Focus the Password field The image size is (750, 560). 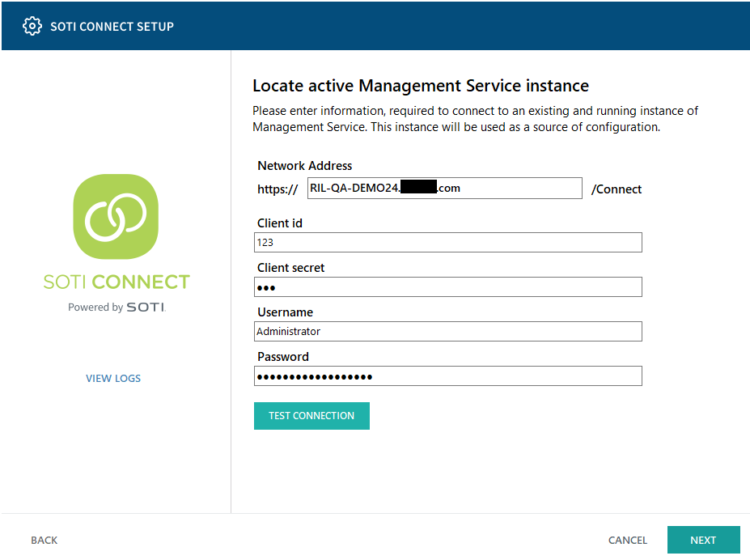click(x=447, y=375)
